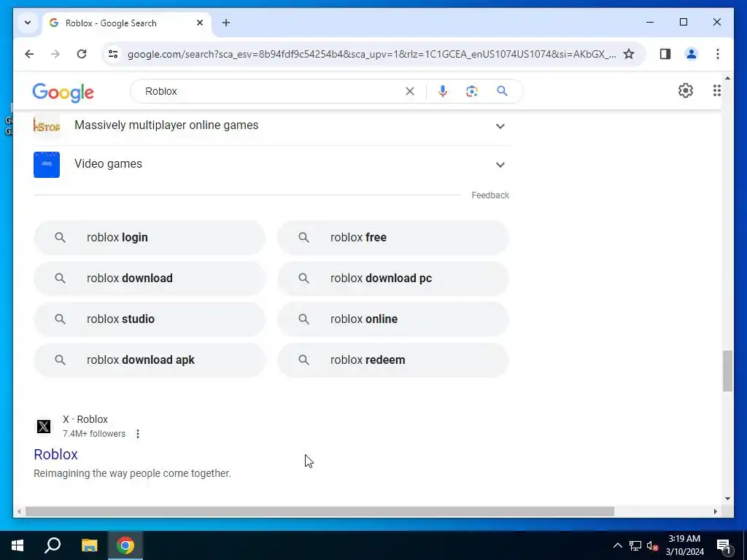The height and width of the screenshot is (560, 747).
Task: Click the horizontal scrollbar thumb
Action: coord(320,511)
